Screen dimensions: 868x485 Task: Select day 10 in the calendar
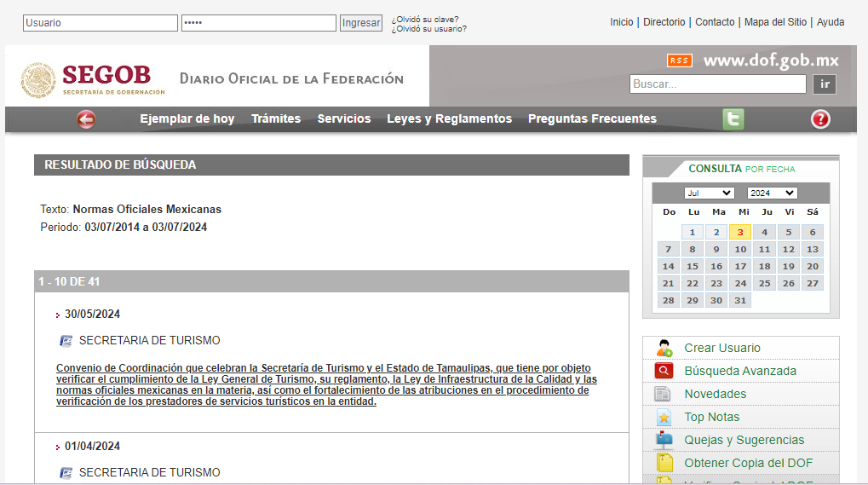740,249
